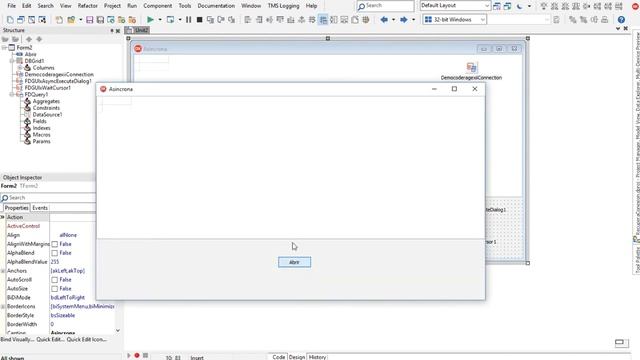Screen dimensions: 640x360
Task: Select Aggregates under FDQuery1
Action: click(x=46, y=101)
